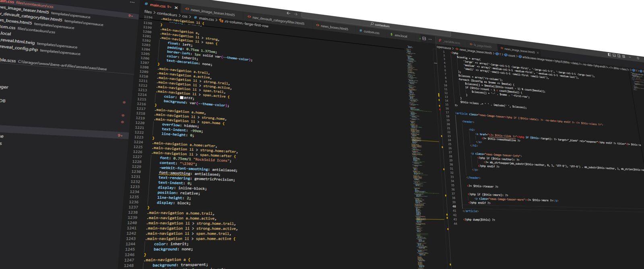Close the news_image_teaser.html5 tab in right editor

coord(538,53)
